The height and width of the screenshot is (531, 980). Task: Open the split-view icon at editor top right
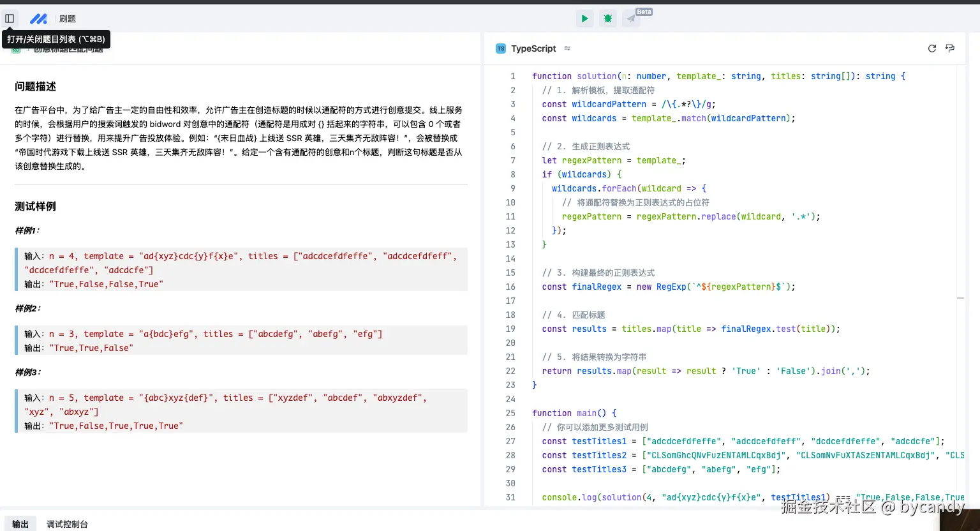[950, 48]
